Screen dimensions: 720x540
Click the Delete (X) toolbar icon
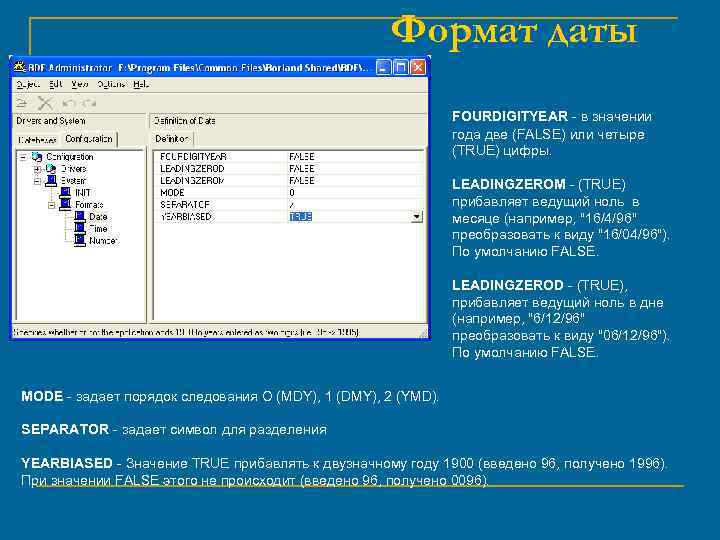(x=45, y=103)
